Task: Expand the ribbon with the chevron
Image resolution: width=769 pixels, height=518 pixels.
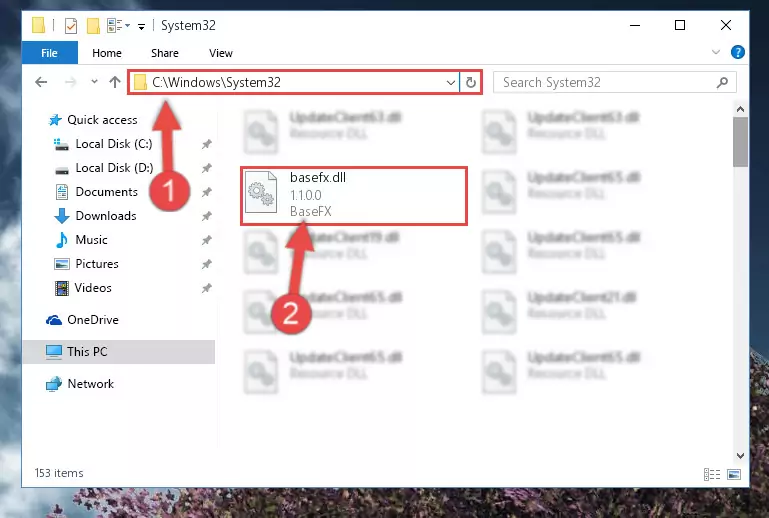Action: 716,52
